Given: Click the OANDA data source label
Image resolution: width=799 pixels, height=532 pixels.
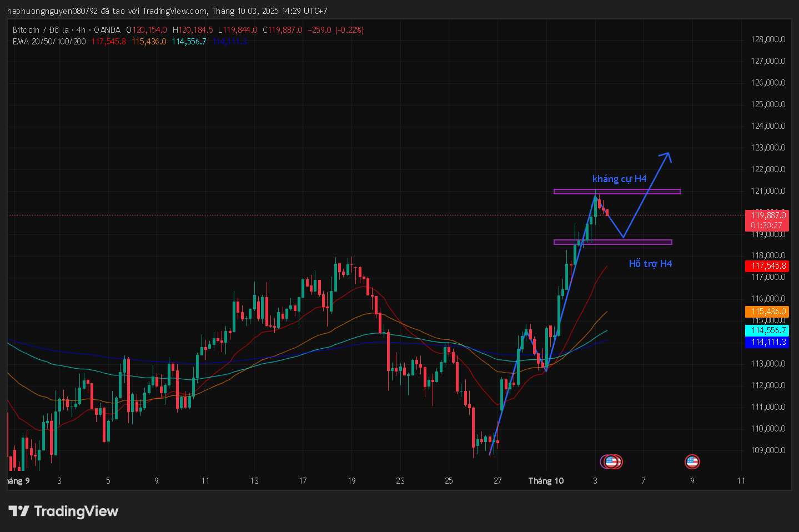Looking at the screenshot, I should (107, 30).
